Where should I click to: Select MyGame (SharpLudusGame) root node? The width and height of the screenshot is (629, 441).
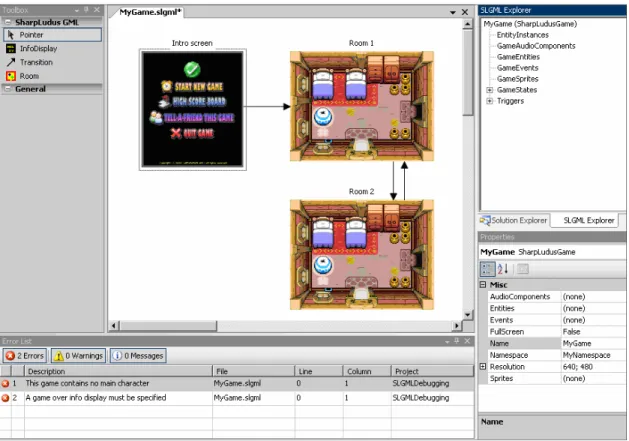[530, 24]
